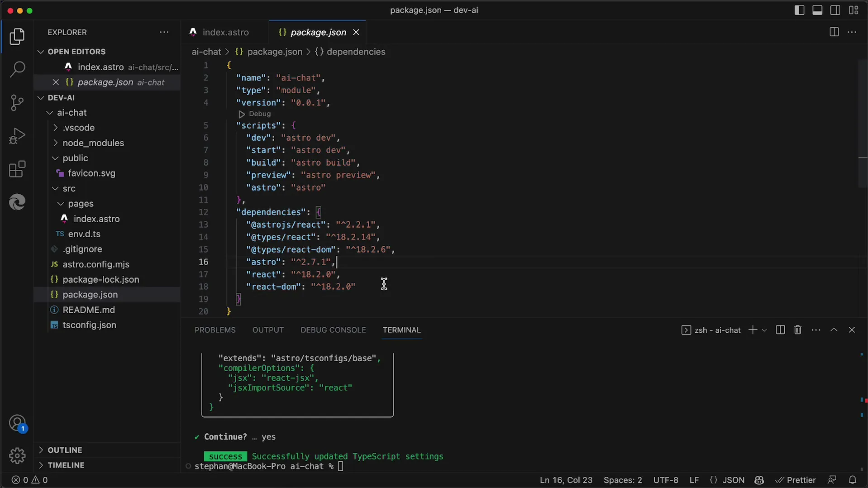Viewport: 868px width, 488px height.
Task: Open .gitignore in explorer
Action: [x=108, y=249]
